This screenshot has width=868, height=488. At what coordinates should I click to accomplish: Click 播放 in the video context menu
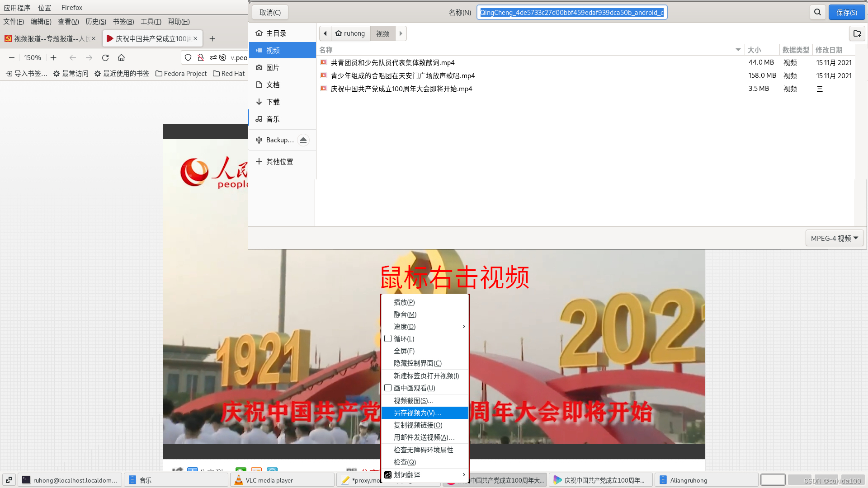[425, 302]
